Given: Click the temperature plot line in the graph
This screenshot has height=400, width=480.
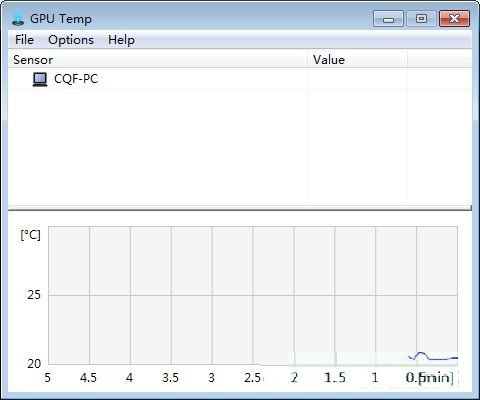Looking at the screenshot, I should pos(433,357).
